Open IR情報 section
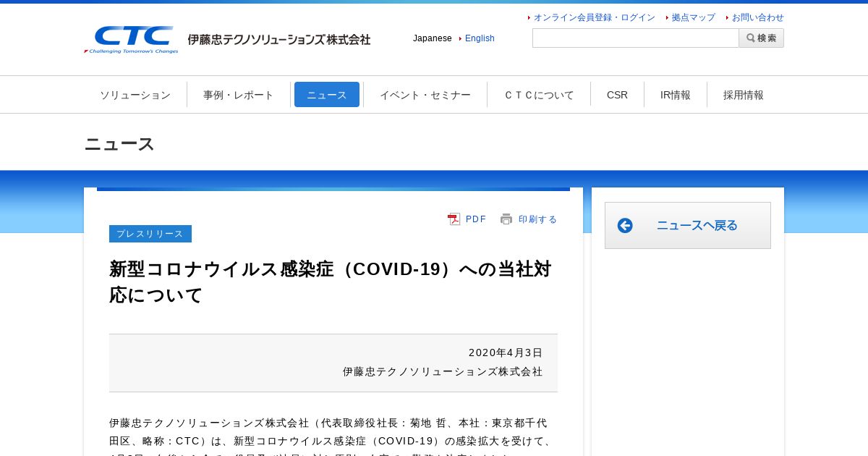This screenshot has height=456, width=868. tap(676, 95)
